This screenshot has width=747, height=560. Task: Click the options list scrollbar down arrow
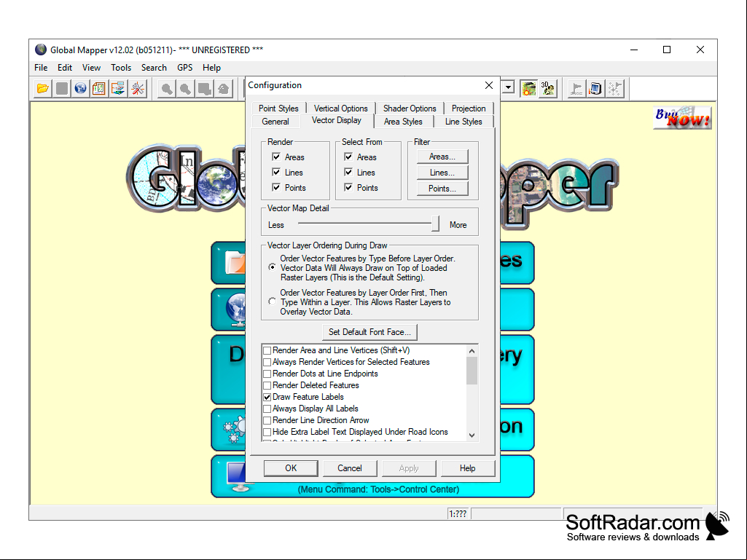point(472,435)
